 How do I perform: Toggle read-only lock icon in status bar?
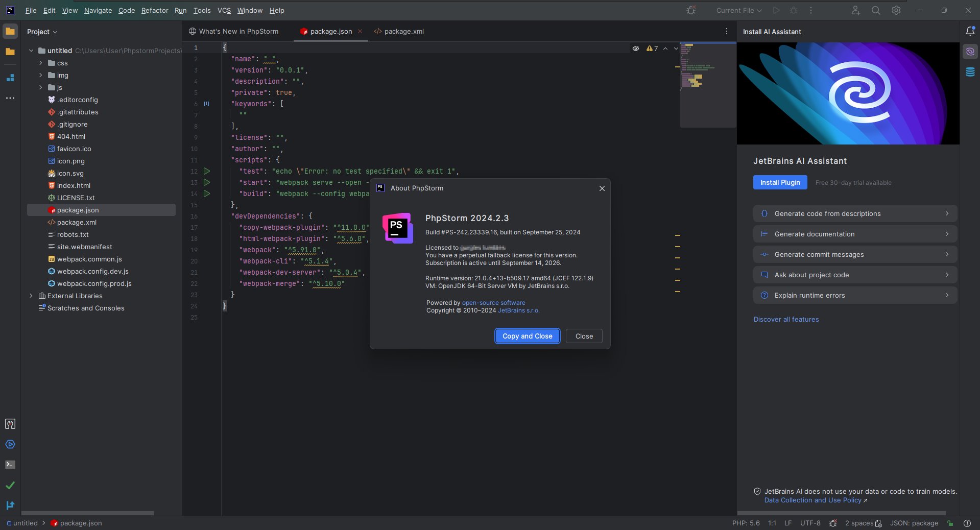coord(950,523)
